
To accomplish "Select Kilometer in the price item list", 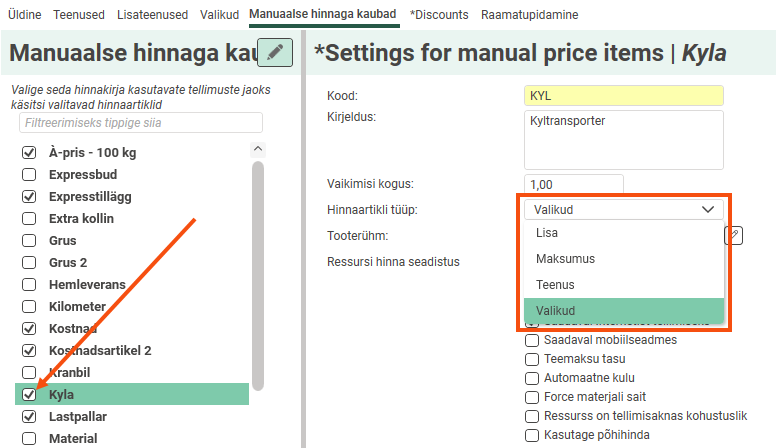I will pyautogui.click(x=77, y=307).
